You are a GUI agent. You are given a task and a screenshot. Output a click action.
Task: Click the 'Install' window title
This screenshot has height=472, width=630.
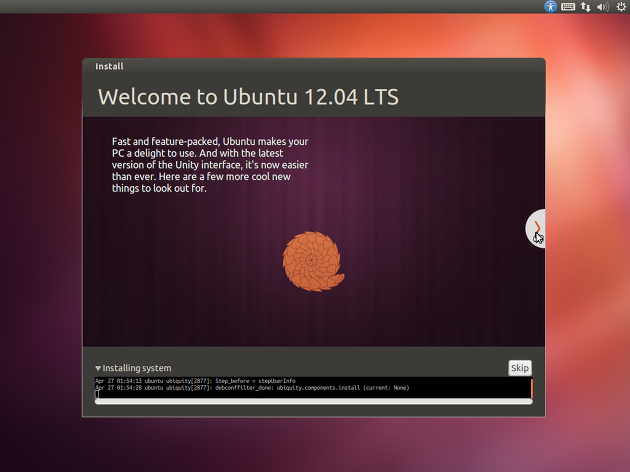(x=109, y=67)
